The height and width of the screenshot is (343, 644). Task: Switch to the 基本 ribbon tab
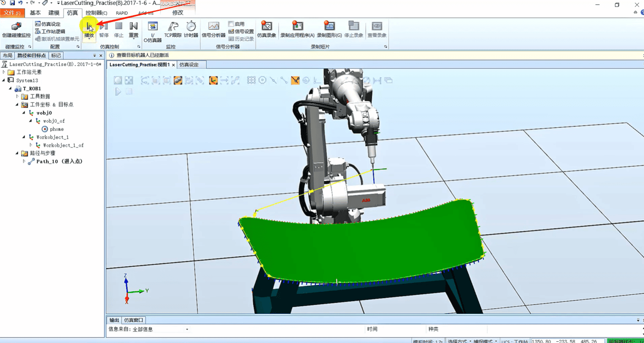click(35, 13)
